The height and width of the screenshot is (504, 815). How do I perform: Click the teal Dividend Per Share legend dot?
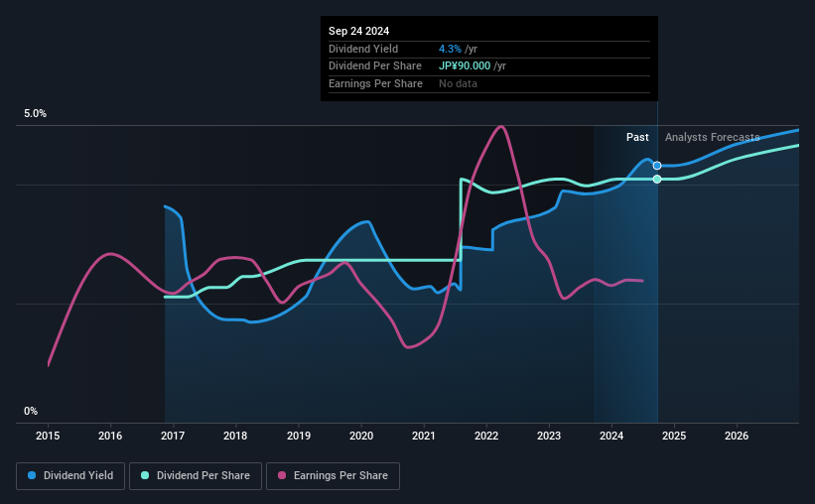point(145,475)
